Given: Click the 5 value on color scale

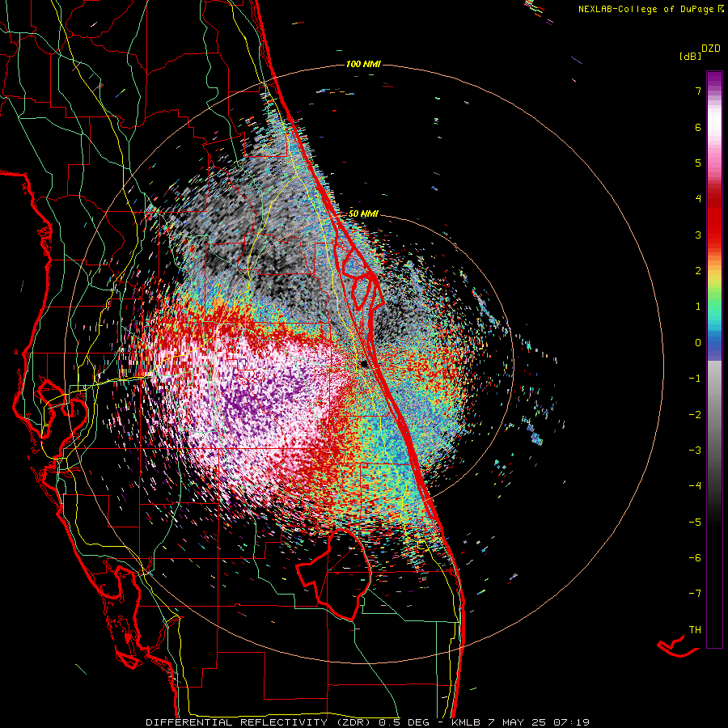Looking at the screenshot, I should point(698,163).
